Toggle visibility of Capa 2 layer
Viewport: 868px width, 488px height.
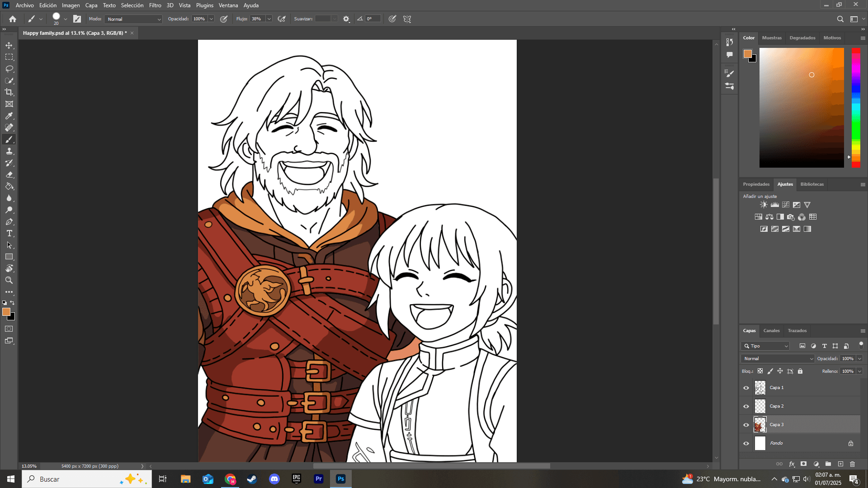pos(746,406)
